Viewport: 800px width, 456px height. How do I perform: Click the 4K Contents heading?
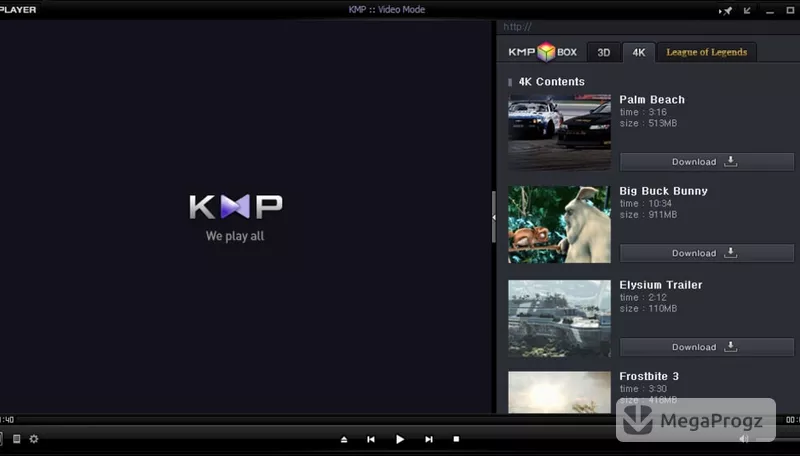pos(552,82)
